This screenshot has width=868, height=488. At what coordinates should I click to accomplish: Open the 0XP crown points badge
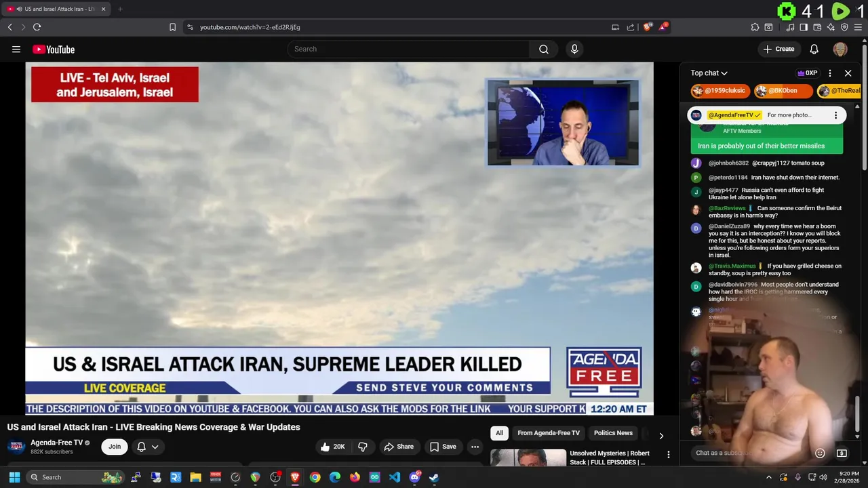pyautogui.click(x=807, y=73)
